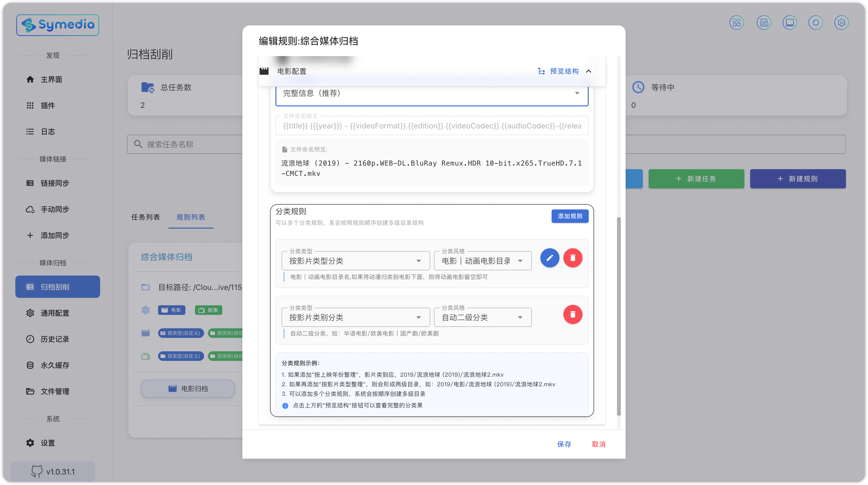Open 按影片类别分类 type dropdown
The width and height of the screenshot is (868, 485).
[x=355, y=317]
